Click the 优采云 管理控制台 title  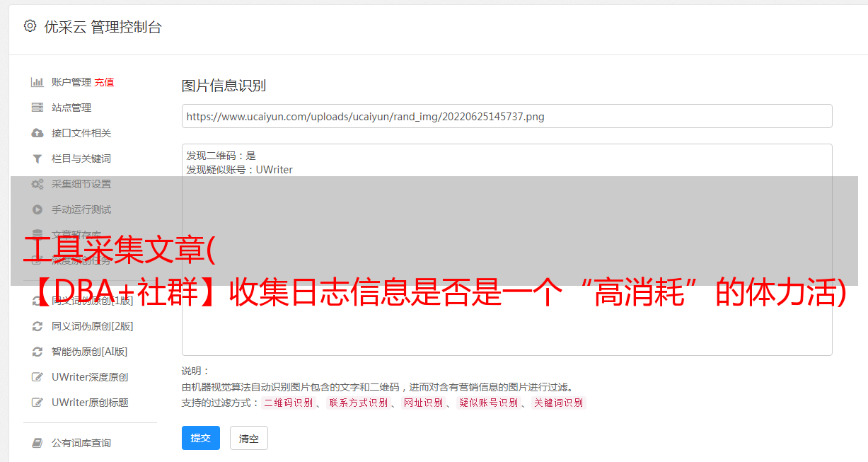tap(103, 27)
